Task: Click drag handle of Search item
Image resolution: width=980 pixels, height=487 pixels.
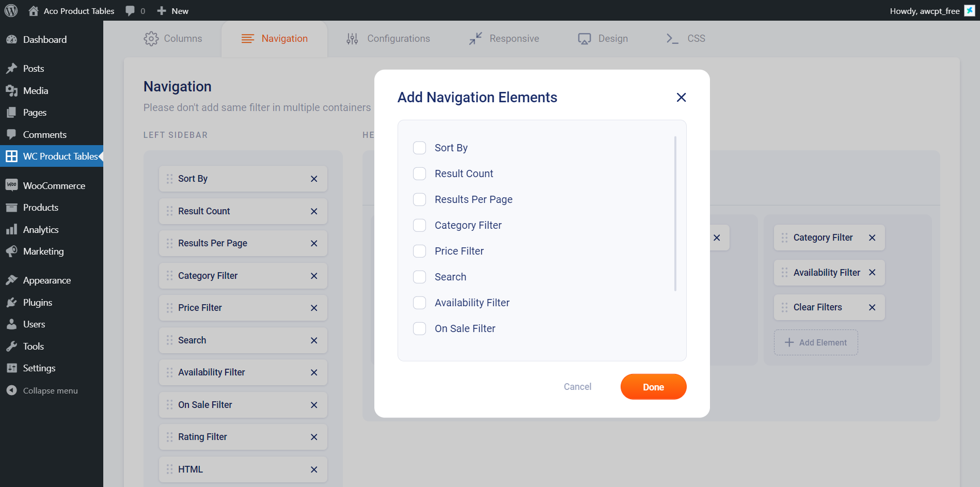Action: pyautogui.click(x=169, y=340)
